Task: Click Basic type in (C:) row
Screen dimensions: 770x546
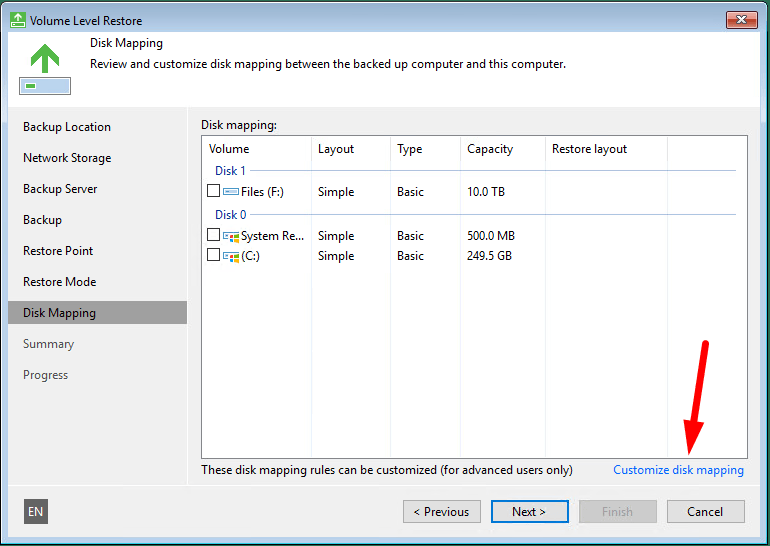Action: pyautogui.click(x=410, y=256)
